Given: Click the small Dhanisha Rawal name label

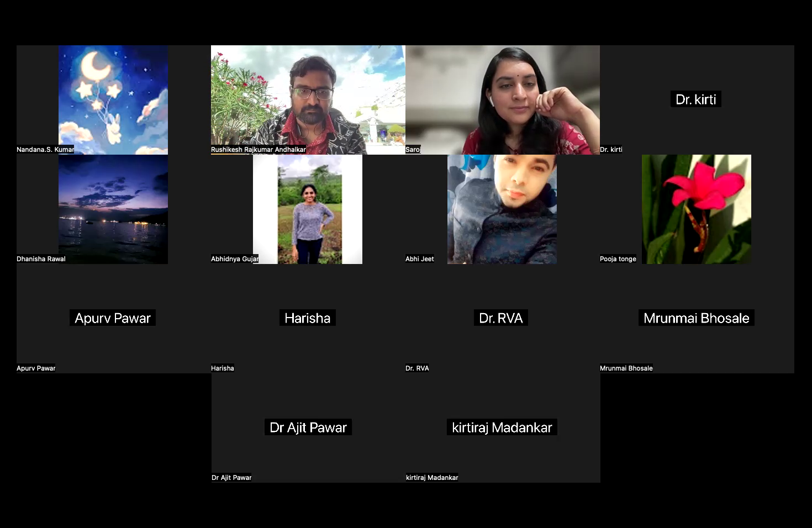Looking at the screenshot, I should (41, 259).
